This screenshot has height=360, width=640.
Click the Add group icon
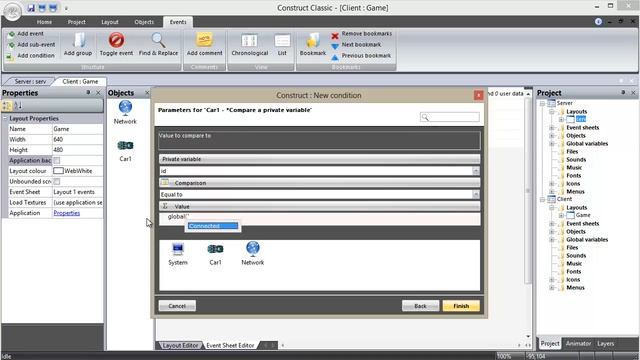[x=78, y=40]
